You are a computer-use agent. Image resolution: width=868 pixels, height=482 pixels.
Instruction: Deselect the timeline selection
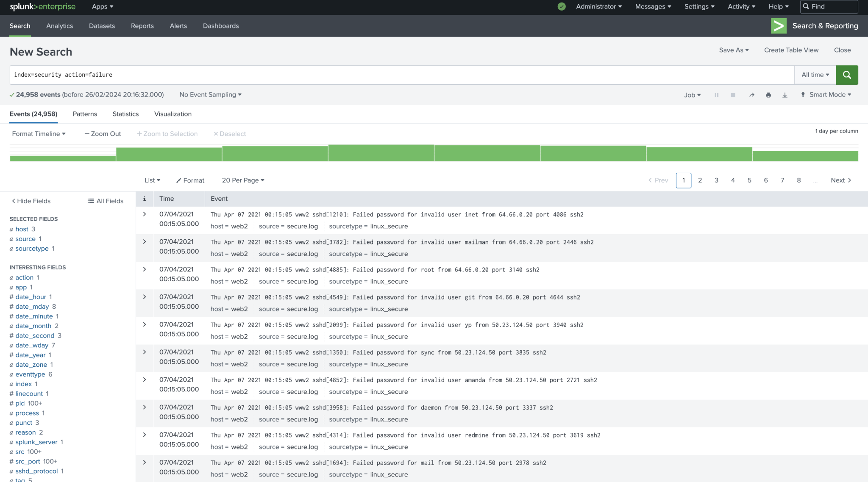coord(230,133)
